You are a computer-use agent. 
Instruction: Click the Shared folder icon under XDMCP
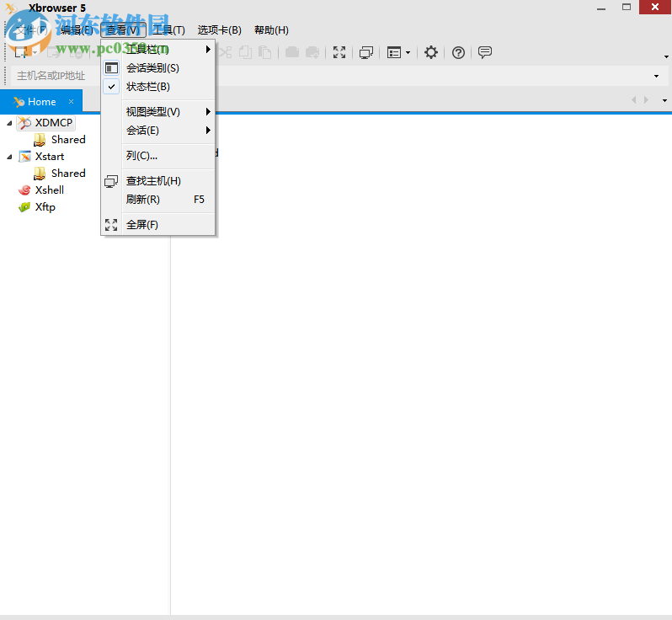[x=40, y=140]
